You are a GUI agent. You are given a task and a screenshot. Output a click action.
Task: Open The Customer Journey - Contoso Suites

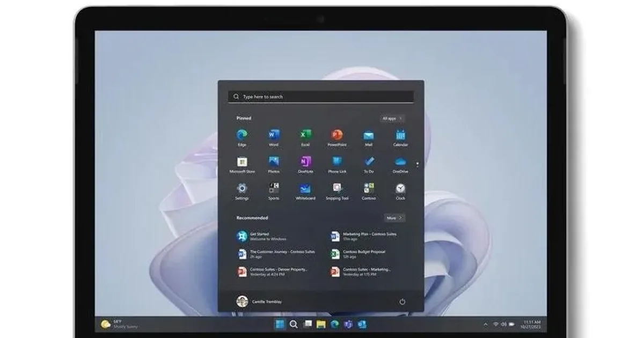(x=276, y=253)
